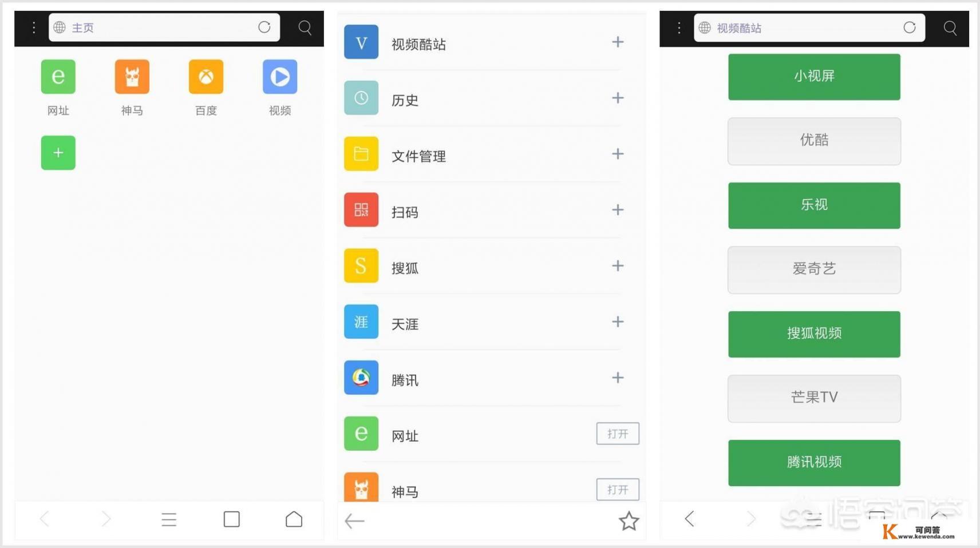Open 搜狐视频 in 视频酷站 page
The height and width of the screenshot is (548, 980).
(814, 334)
